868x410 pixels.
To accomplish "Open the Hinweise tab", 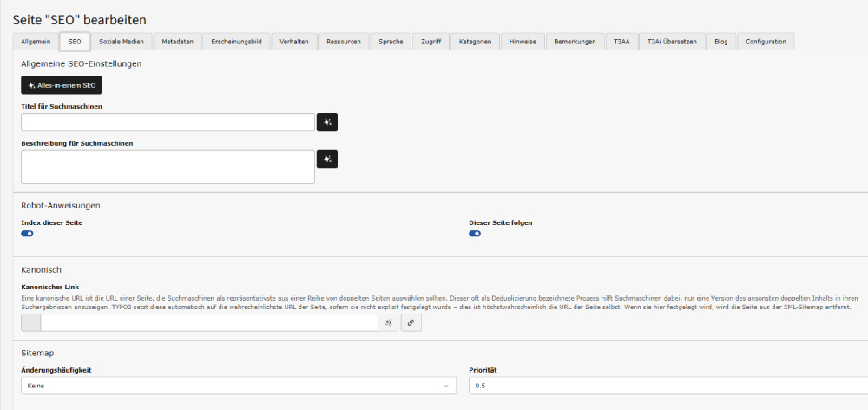I will (x=523, y=42).
